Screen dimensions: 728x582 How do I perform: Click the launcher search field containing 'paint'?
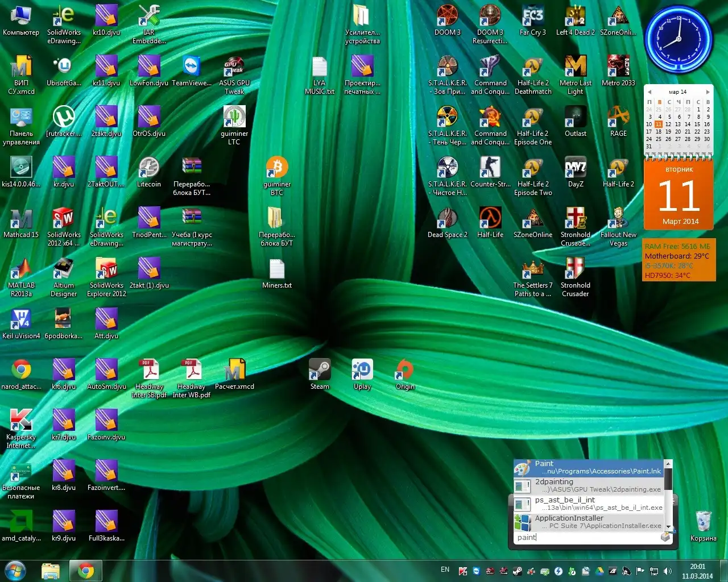[586, 537]
